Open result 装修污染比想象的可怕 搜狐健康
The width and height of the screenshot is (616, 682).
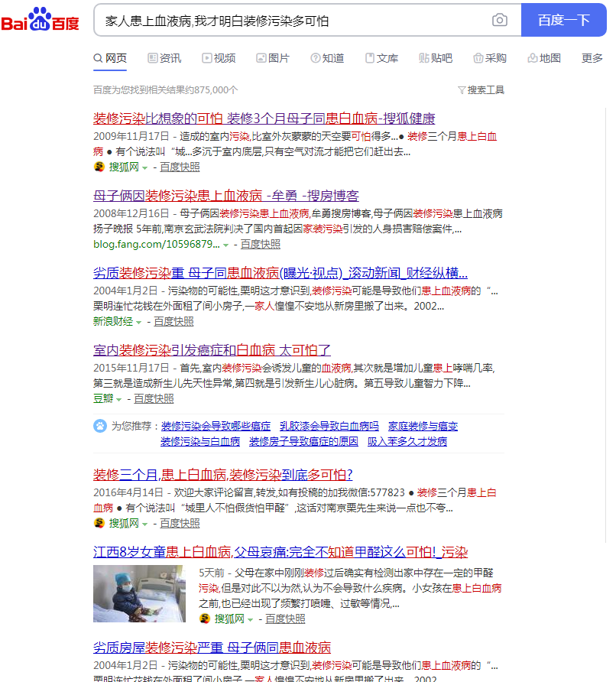[264, 119]
